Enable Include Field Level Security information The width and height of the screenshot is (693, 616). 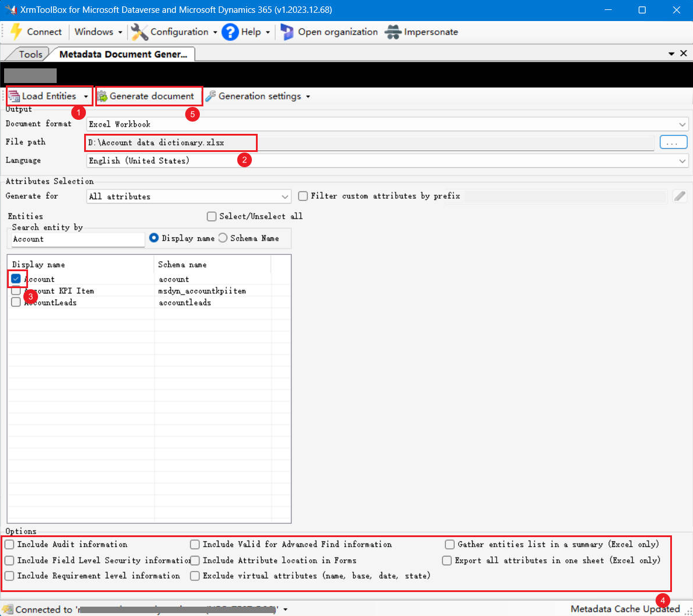(9, 560)
